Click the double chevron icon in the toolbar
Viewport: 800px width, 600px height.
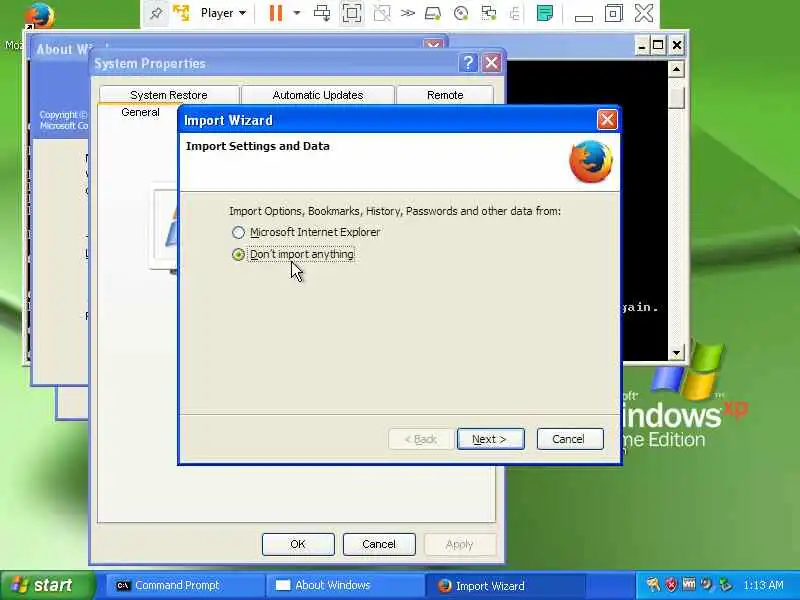(407, 13)
